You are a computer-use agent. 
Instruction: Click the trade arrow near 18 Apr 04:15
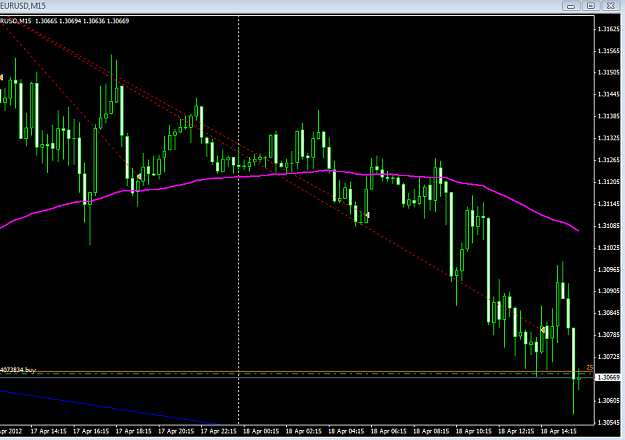367,215
